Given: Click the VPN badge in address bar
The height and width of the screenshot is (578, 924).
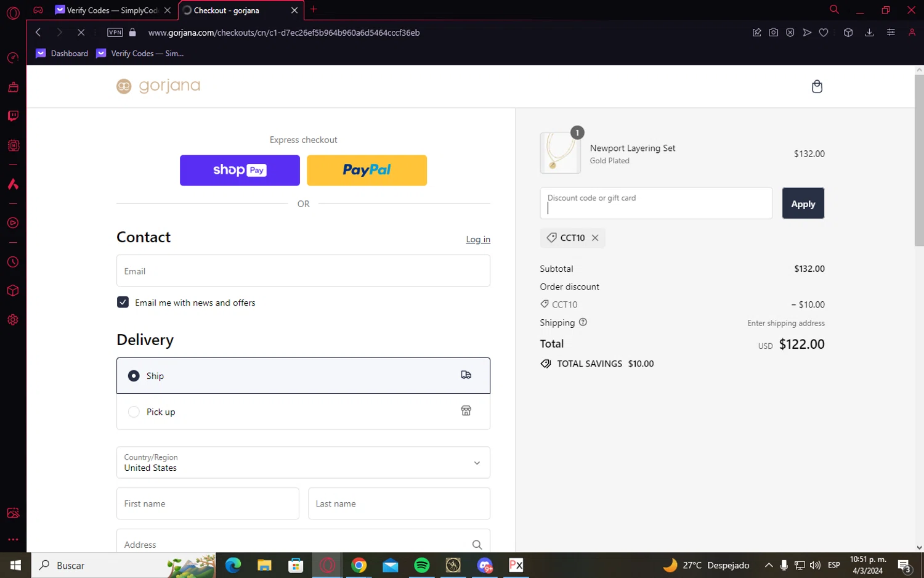Looking at the screenshot, I should tap(115, 33).
